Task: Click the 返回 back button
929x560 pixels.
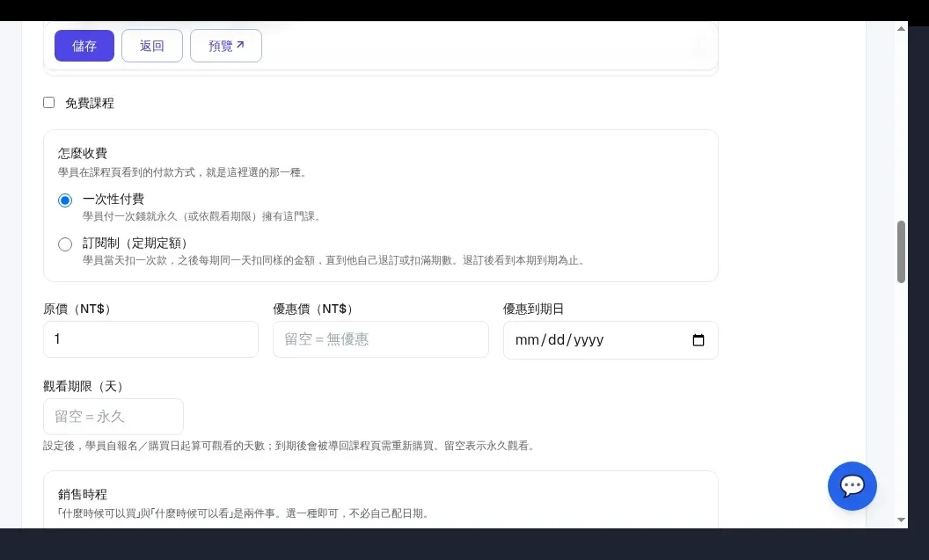Action: click(x=151, y=46)
